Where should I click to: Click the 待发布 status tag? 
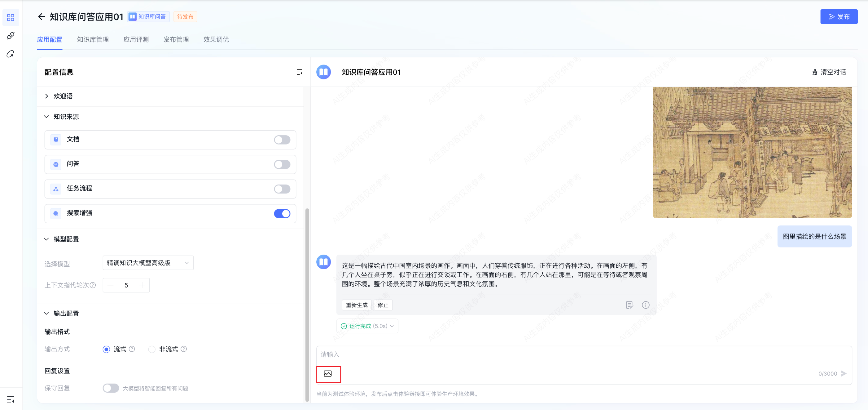coord(185,16)
